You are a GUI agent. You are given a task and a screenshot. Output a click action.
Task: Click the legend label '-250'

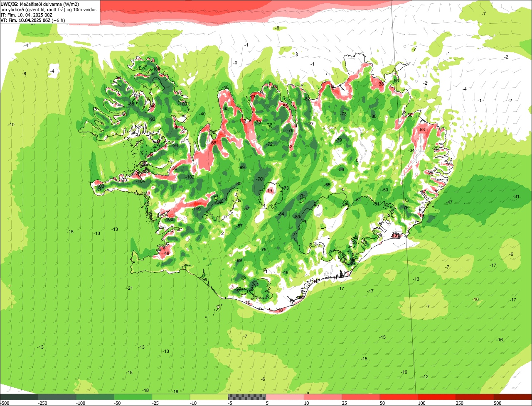[x=42, y=403]
